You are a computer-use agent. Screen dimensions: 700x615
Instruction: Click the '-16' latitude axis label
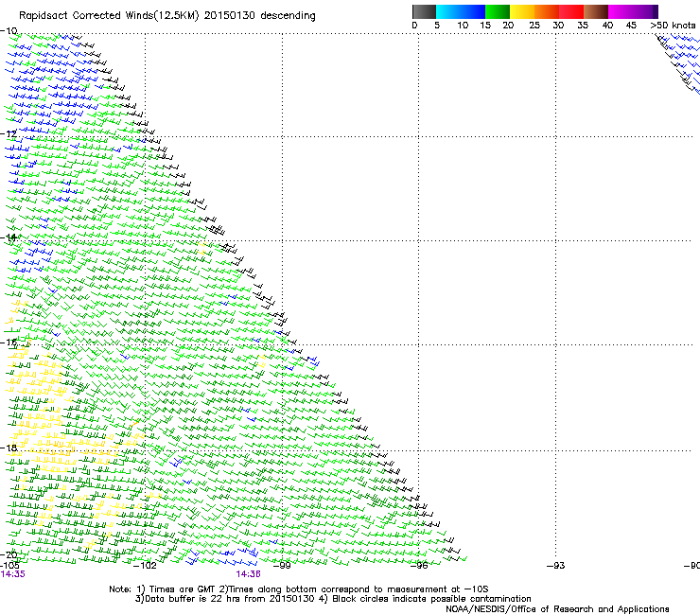coord(9,343)
